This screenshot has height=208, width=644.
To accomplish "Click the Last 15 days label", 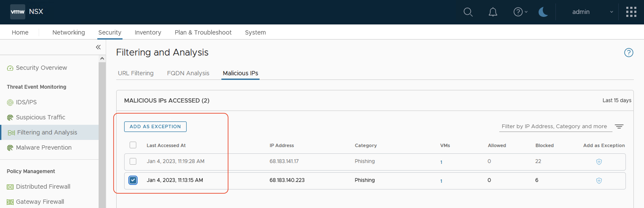I will click(617, 100).
